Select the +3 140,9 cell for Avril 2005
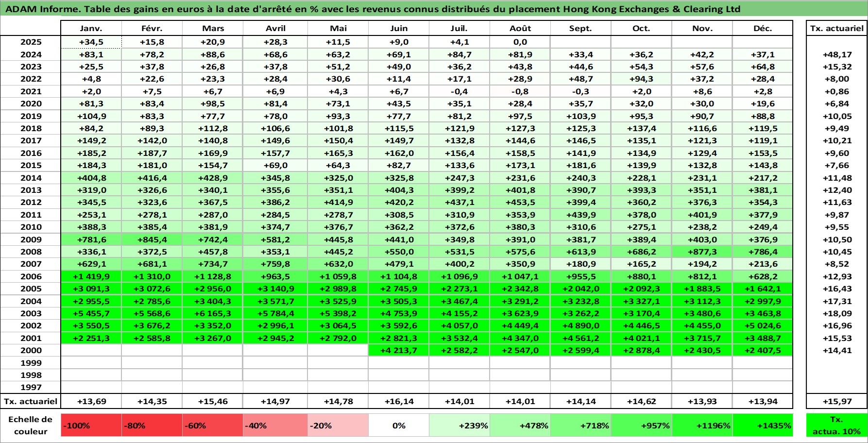 pyautogui.click(x=275, y=289)
